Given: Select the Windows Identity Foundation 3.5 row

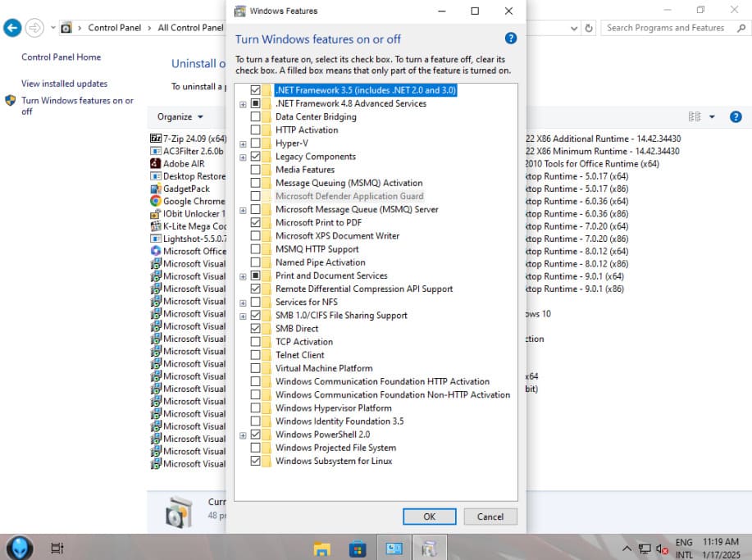Looking at the screenshot, I should 340,421.
